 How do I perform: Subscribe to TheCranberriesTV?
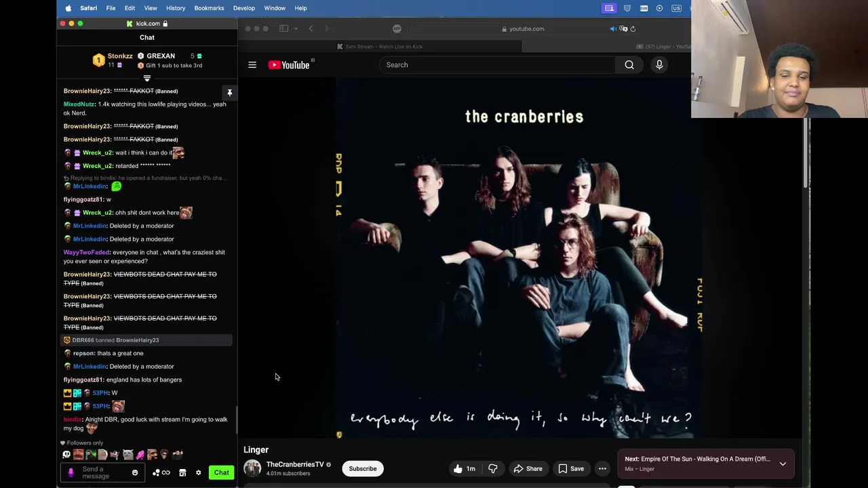[x=363, y=468]
